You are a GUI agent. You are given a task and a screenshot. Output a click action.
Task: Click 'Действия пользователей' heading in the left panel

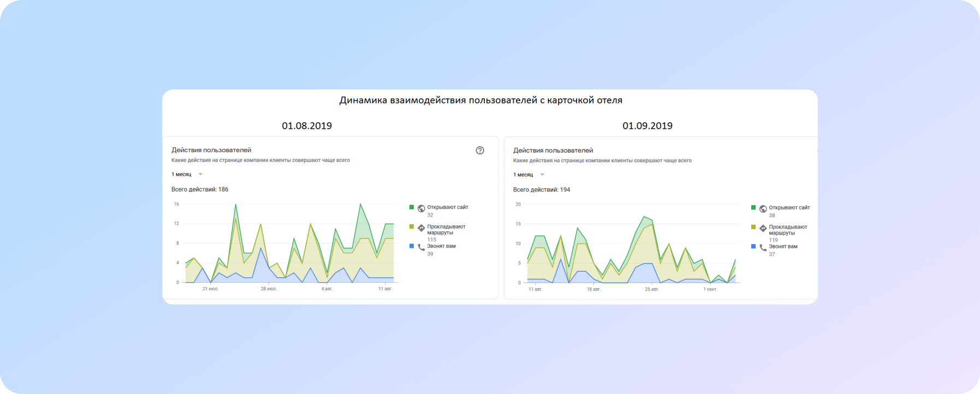pyautogui.click(x=211, y=150)
